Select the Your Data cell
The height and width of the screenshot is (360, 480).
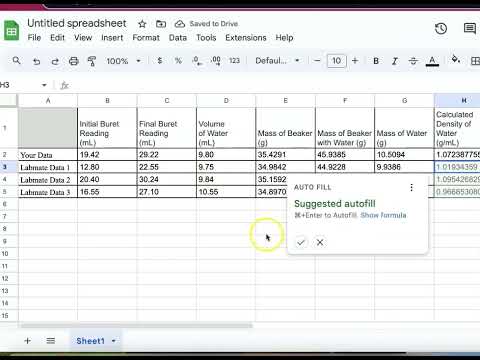48,155
